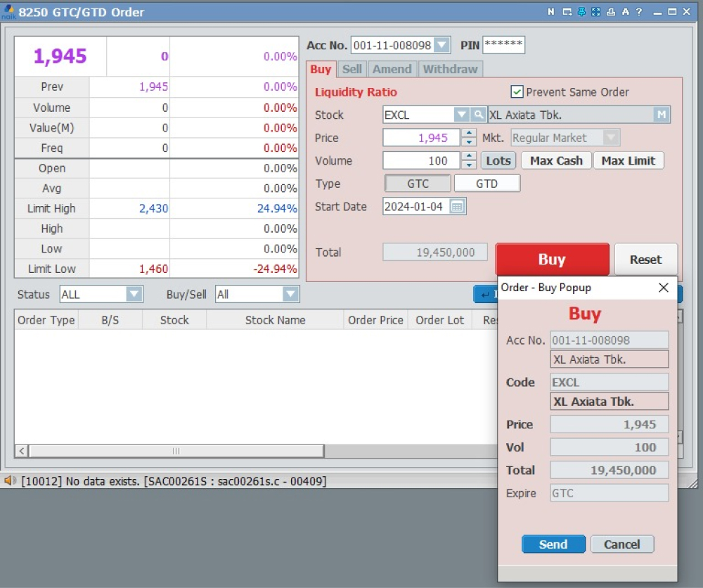Click Send in the Buy popup
This screenshot has height=588, width=703.
(x=553, y=544)
